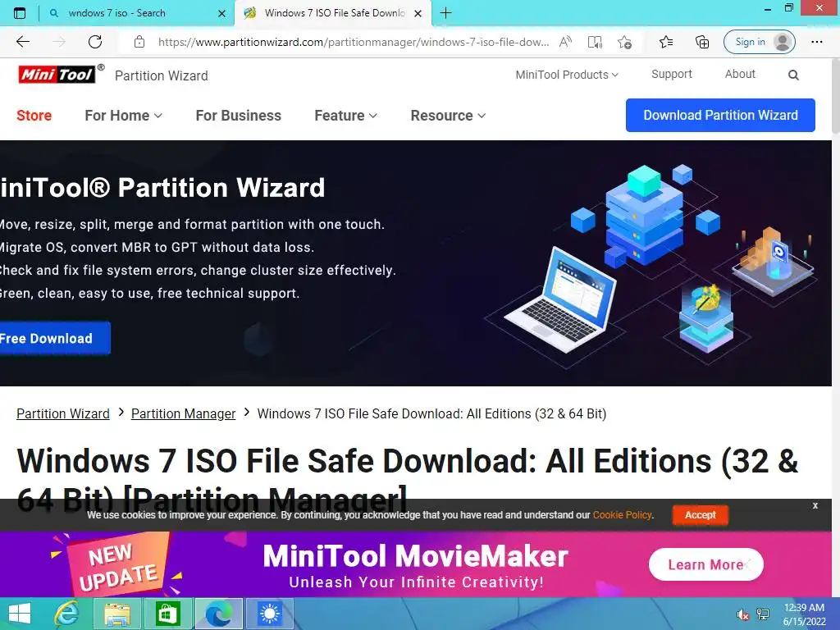The image size is (840, 630).
Task: Open a new browser tab
Action: tap(445, 13)
